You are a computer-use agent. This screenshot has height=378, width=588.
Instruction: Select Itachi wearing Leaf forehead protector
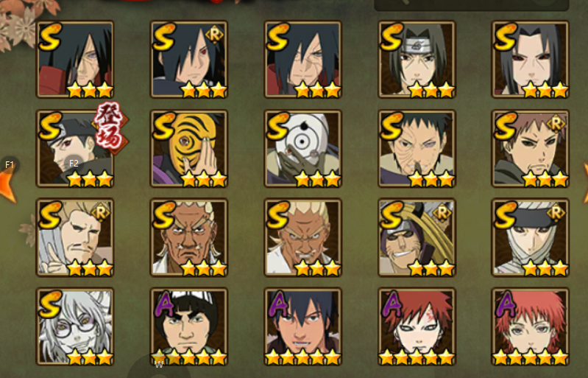point(417,59)
